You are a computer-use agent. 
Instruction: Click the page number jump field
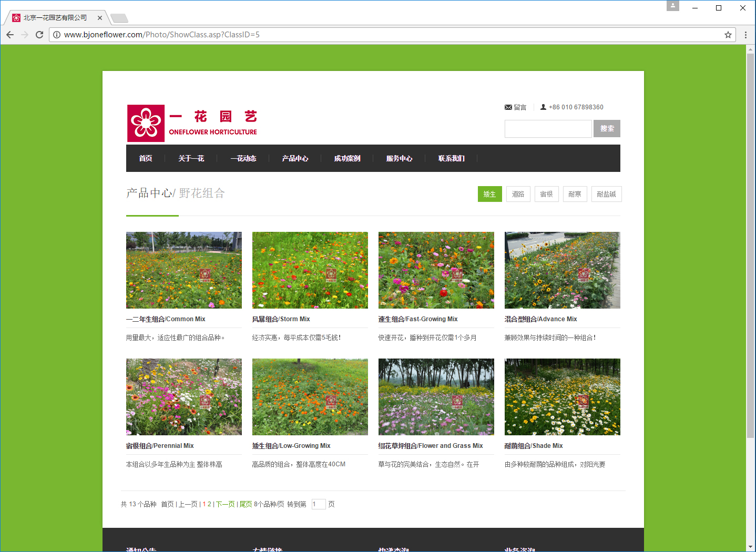[x=318, y=504]
